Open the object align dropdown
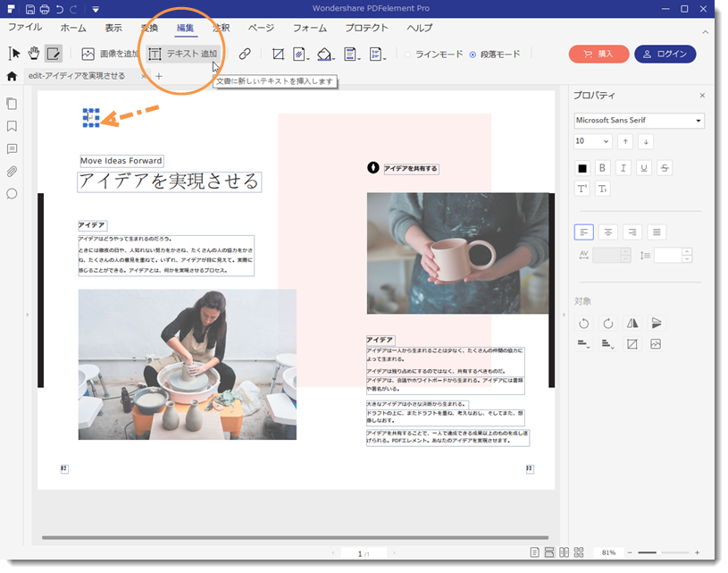Screen dimensions: 728x573 583,344
